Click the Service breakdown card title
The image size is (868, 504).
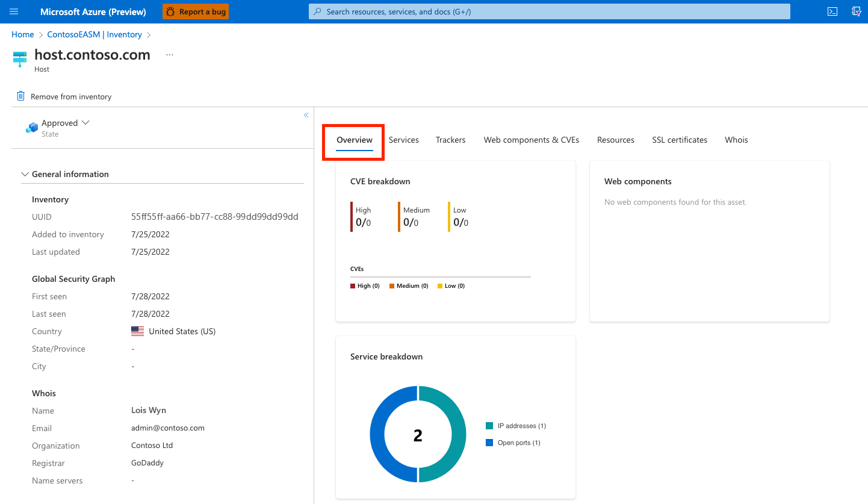[x=386, y=356]
